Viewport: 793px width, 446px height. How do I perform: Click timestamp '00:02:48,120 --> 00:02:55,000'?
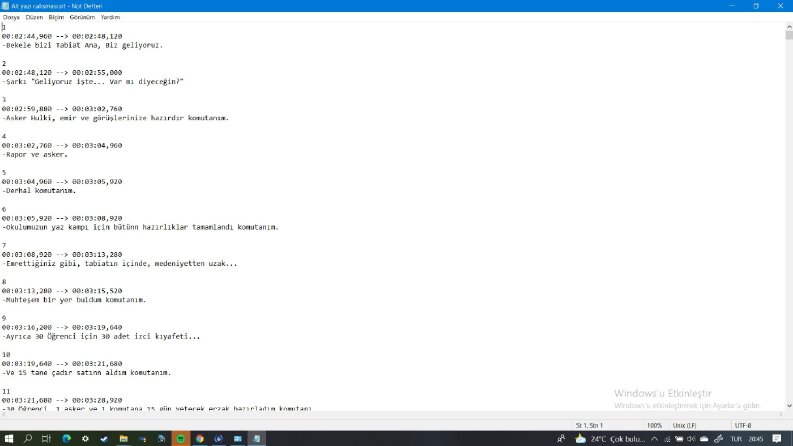tap(62, 73)
